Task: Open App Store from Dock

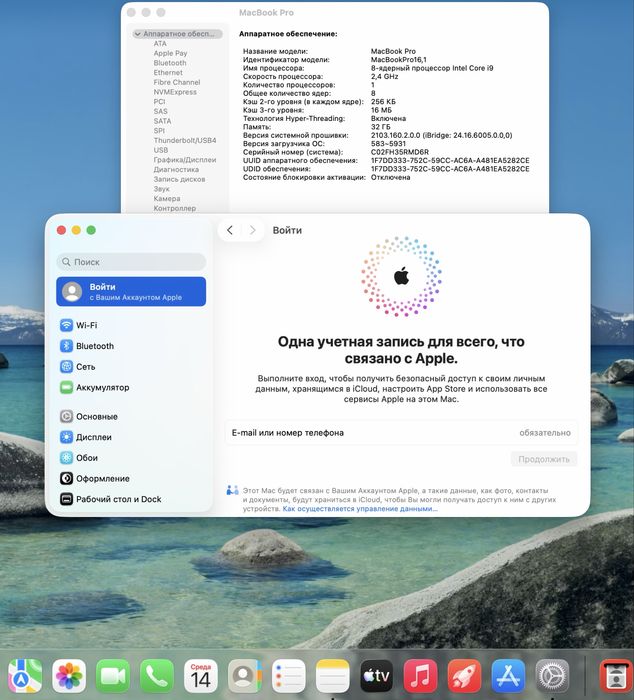Action: (x=509, y=676)
